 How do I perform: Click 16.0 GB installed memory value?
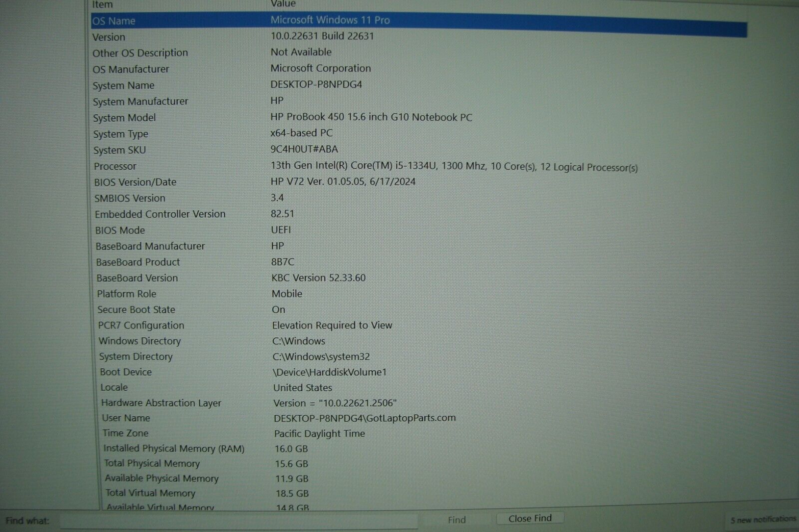291,449
